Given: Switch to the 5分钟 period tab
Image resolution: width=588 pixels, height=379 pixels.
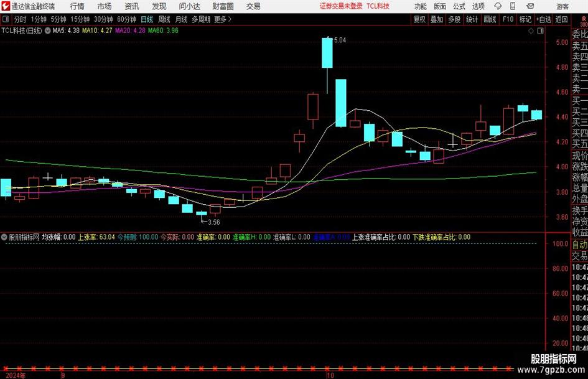Looking at the screenshot, I should tap(58, 19).
